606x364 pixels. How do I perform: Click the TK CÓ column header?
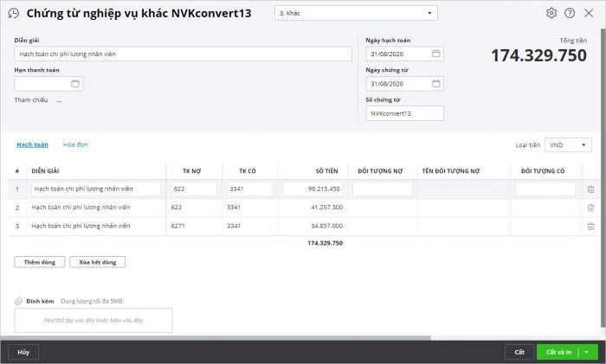[x=248, y=171]
